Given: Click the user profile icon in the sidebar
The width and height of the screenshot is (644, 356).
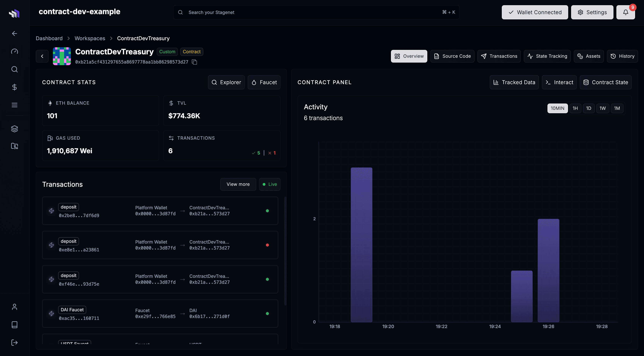Looking at the screenshot, I should [14, 306].
